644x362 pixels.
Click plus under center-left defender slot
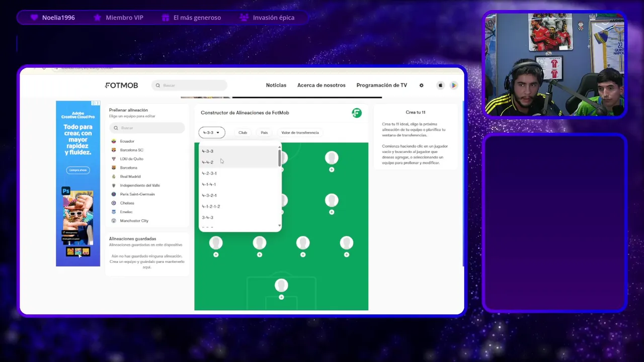(260, 254)
